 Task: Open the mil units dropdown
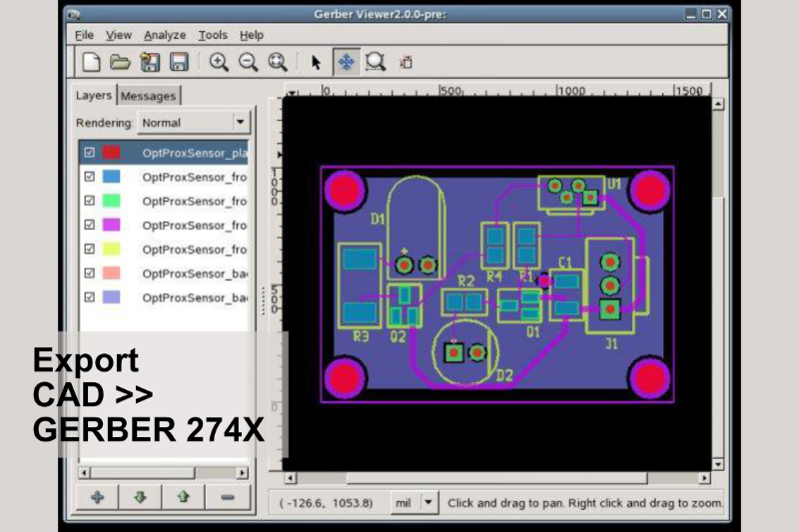[x=428, y=503]
